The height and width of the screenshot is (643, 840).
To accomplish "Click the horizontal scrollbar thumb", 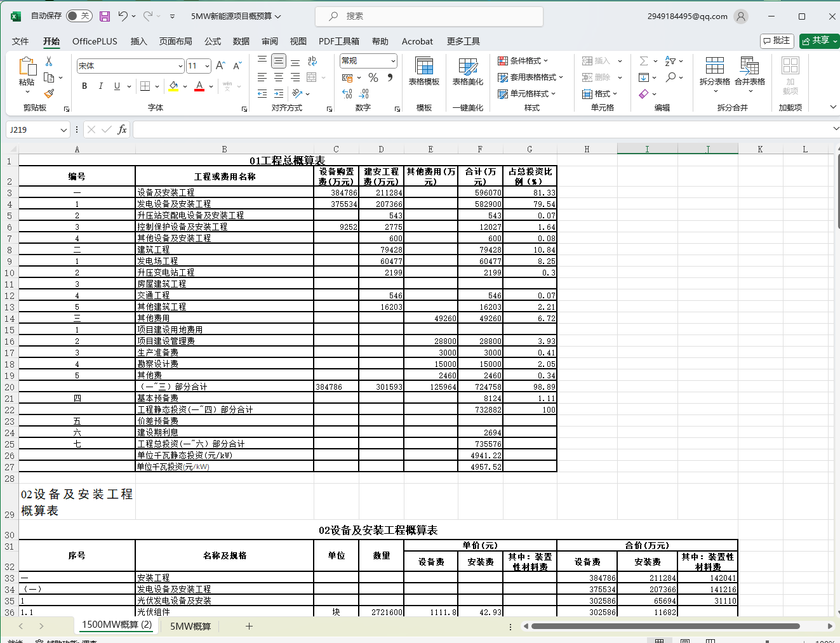I will [x=665, y=626].
